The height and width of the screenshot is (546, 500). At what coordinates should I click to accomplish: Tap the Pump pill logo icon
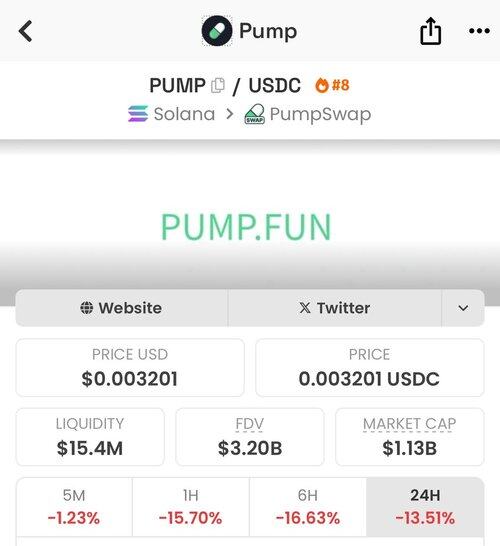coord(217,31)
